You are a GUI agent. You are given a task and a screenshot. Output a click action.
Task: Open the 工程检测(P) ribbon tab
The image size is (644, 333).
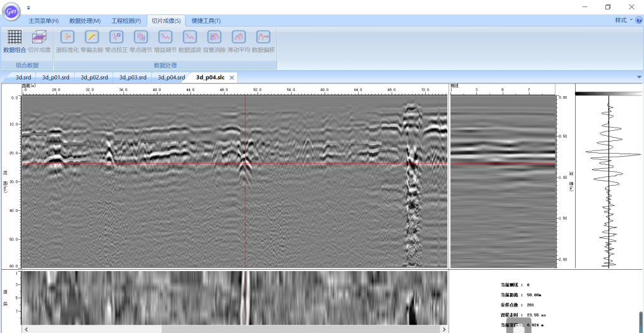point(126,21)
